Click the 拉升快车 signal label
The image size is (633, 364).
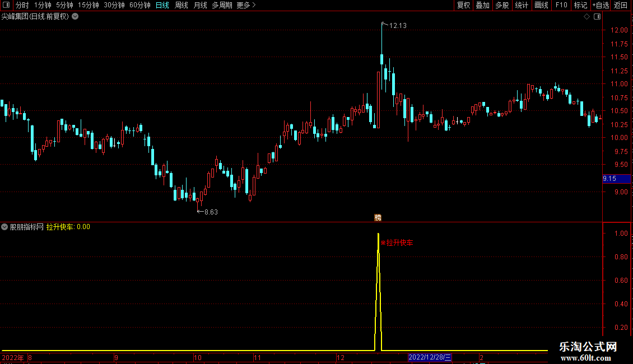[x=397, y=242]
